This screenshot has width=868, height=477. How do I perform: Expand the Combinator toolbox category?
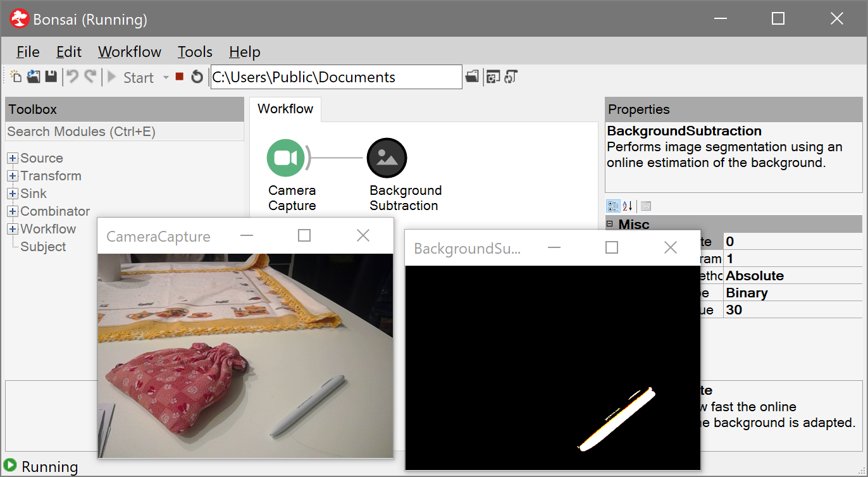pos(13,211)
